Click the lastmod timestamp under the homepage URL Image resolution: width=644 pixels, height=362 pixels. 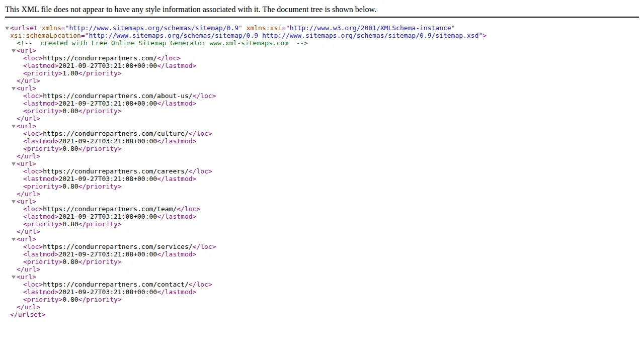coord(108,66)
